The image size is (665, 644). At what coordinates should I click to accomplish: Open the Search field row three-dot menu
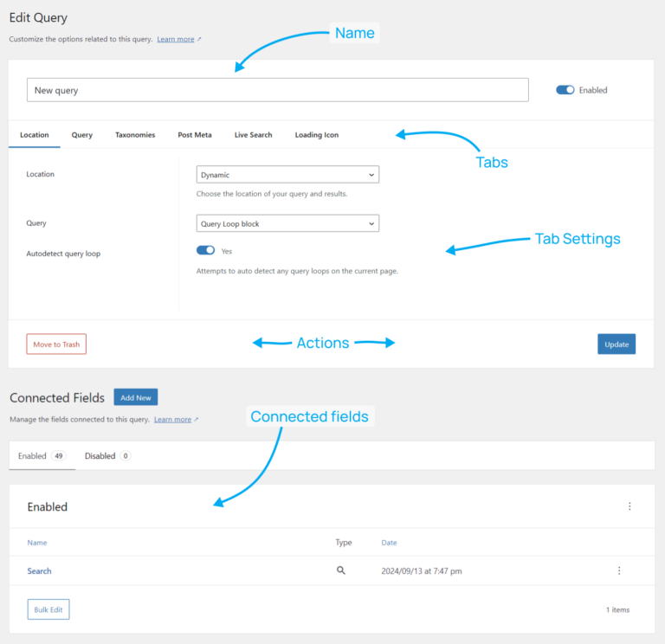pyautogui.click(x=619, y=570)
